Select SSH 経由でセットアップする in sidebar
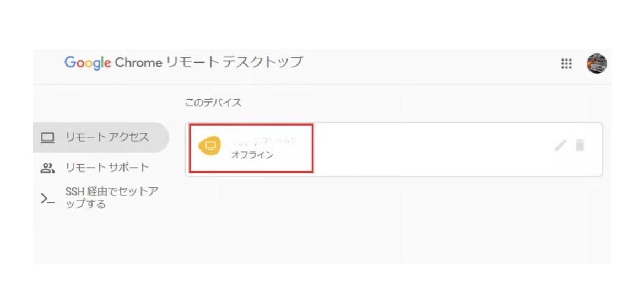644x307 pixels. click(111, 198)
